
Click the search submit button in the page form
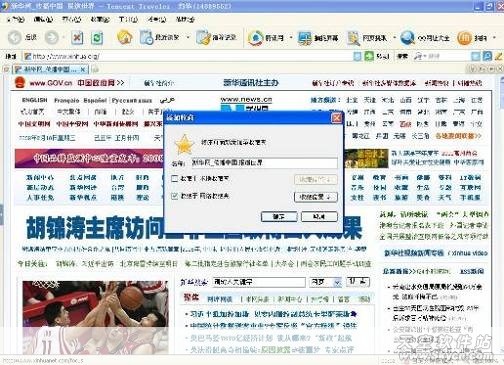coord(358,282)
